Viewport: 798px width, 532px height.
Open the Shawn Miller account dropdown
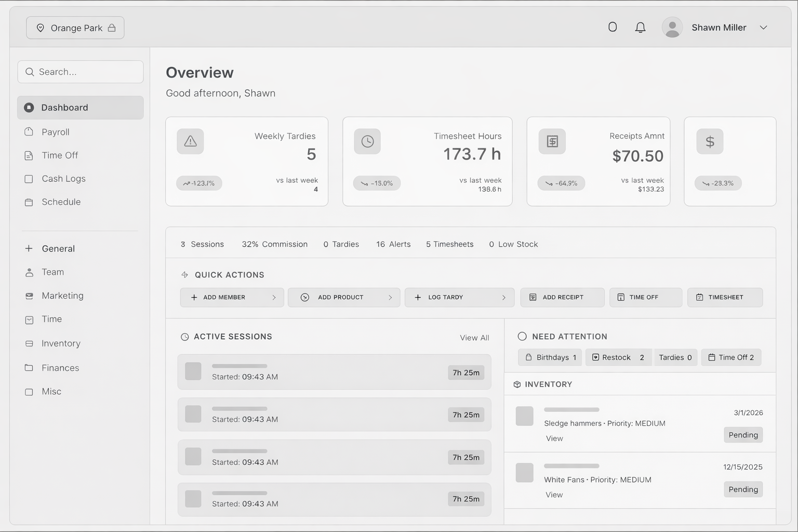763,28
